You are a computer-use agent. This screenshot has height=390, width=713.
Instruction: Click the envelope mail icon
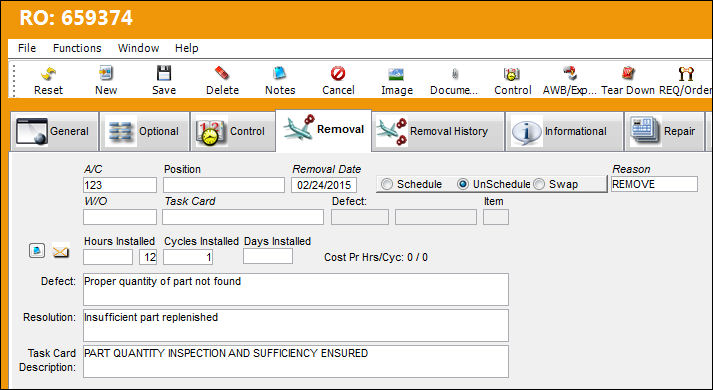coord(60,251)
